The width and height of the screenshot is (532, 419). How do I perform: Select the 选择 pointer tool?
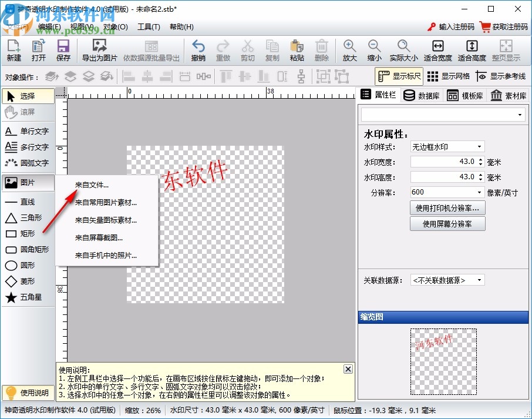(x=28, y=96)
